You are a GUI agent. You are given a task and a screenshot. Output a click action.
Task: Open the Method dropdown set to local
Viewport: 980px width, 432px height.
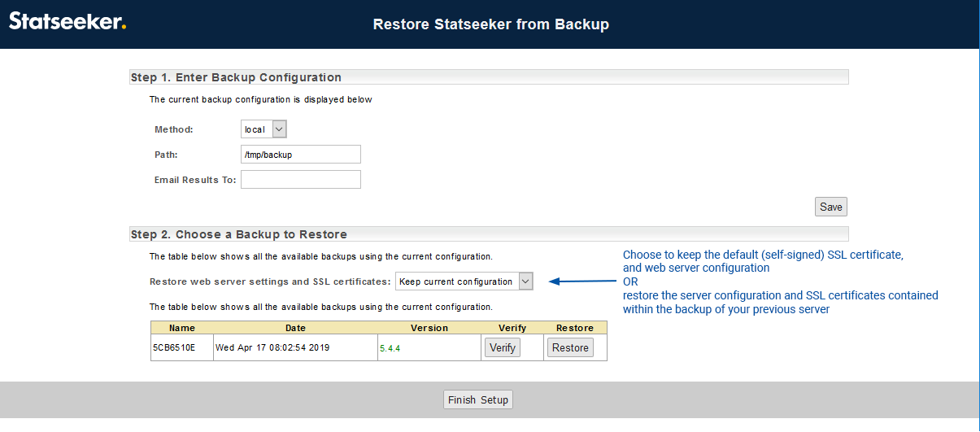click(x=264, y=129)
